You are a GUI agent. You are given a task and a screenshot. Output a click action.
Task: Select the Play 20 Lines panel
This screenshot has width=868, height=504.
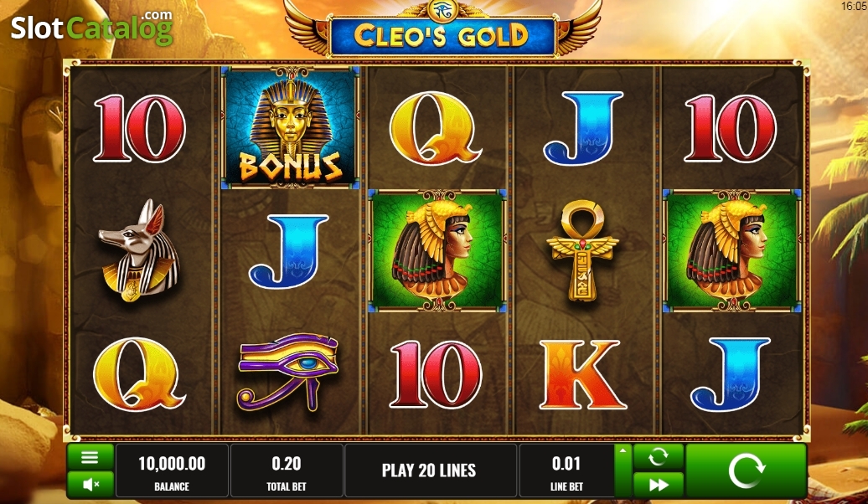coord(430,471)
